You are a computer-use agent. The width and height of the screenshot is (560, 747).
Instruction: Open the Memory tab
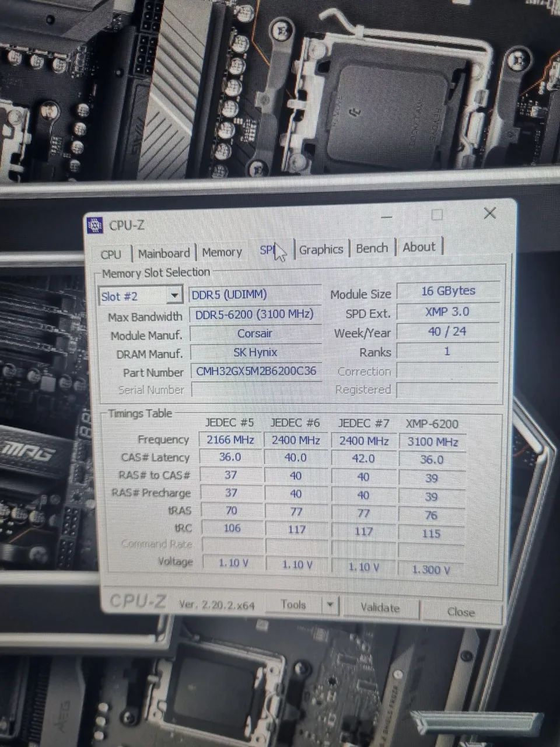222,252
